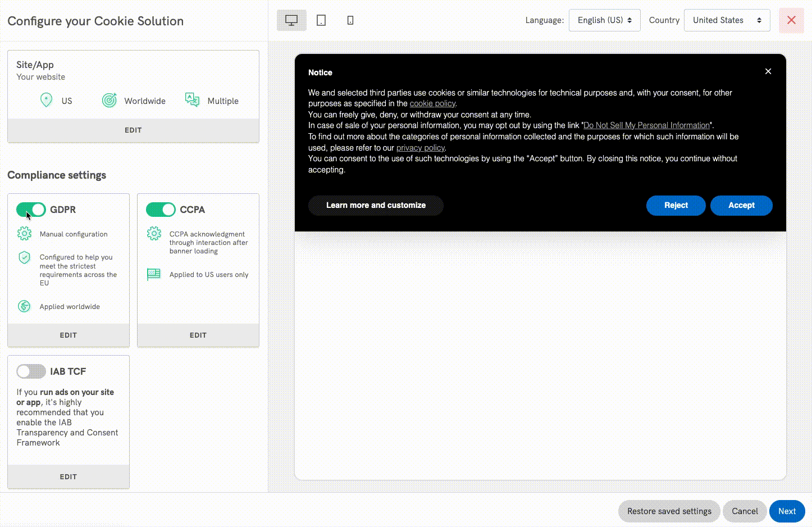Open the cookie policy link

click(432, 104)
